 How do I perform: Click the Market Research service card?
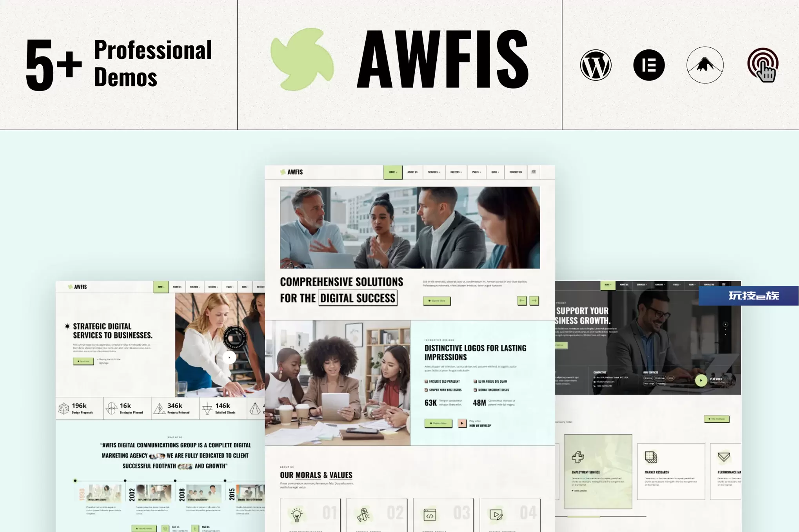[x=671, y=472]
